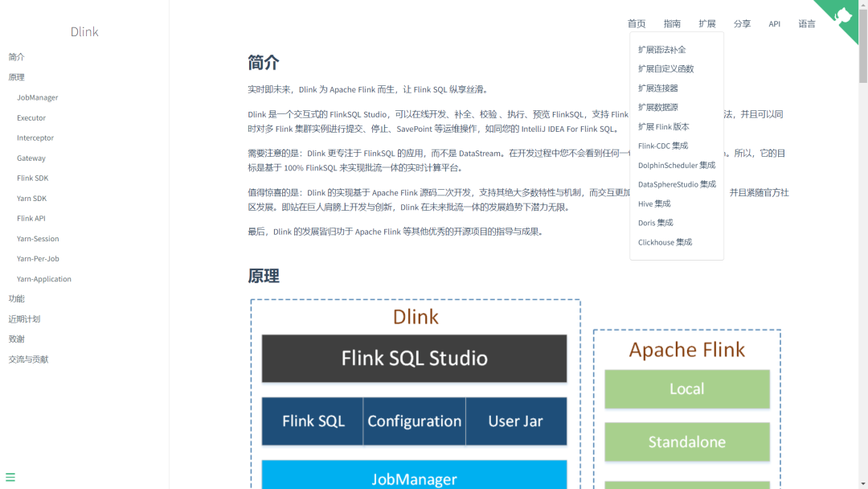868x489 pixels.
Task: Click the Flink SQL Studio diagram block
Action: (414, 358)
